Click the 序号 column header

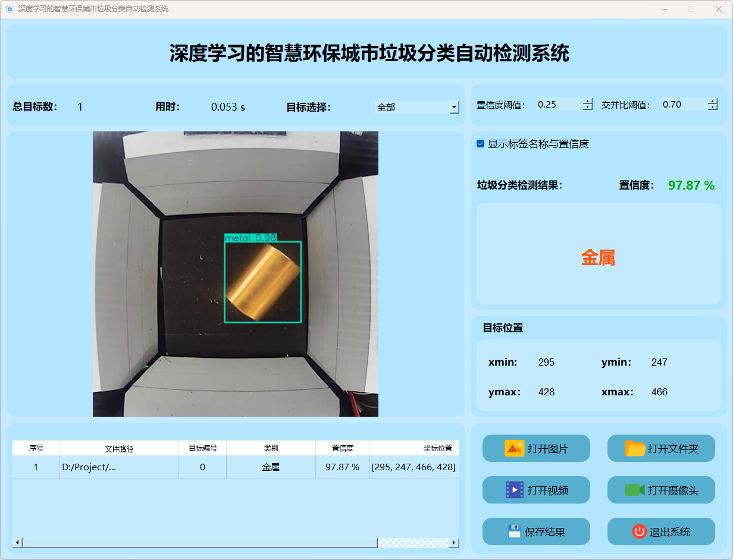click(36, 448)
